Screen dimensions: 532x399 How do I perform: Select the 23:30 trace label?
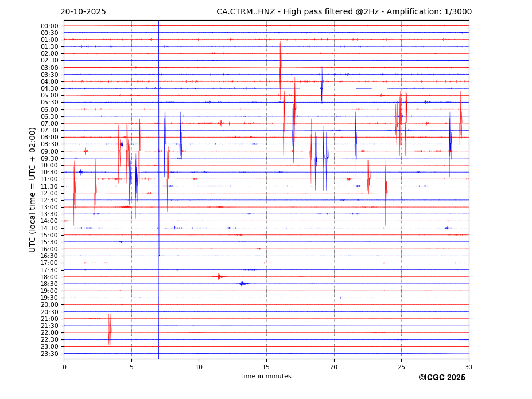pyautogui.click(x=49, y=354)
